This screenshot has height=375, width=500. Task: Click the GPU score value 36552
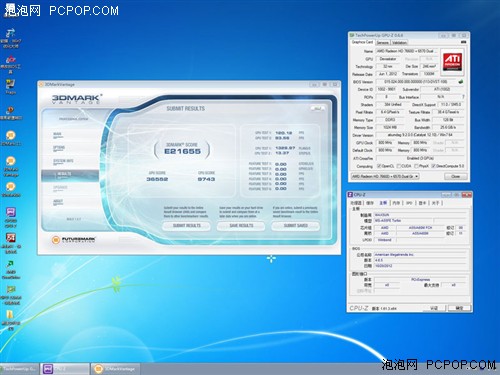[x=157, y=179]
